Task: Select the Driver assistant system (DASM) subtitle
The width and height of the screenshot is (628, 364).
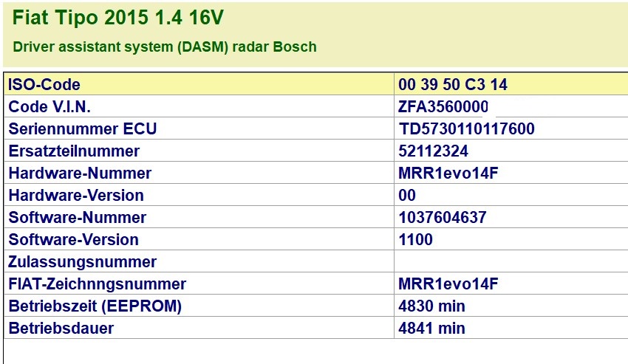Action: [x=165, y=47]
